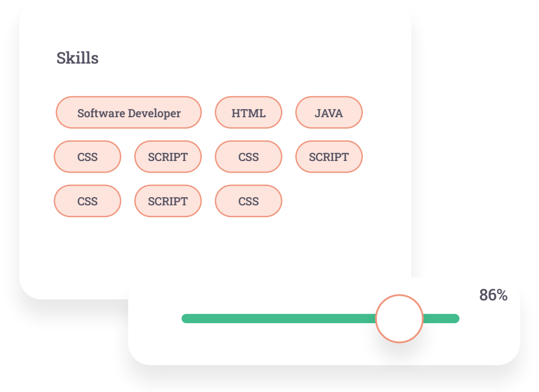Image resolution: width=539 pixels, height=392 pixels.
Task: Click the 86% value label
Action: tap(494, 295)
